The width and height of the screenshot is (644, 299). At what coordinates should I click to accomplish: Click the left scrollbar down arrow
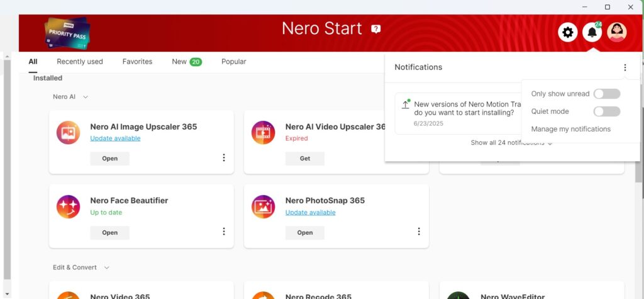(x=7, y=295)
